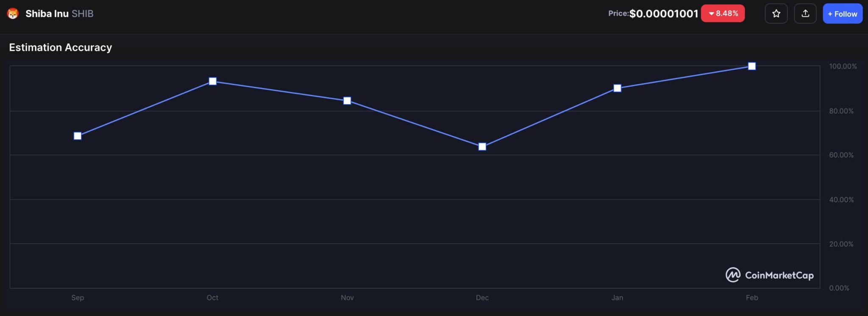This screenshot has width=868, height=316.
Task: Click the + Follow button
Action: point(843,14)
